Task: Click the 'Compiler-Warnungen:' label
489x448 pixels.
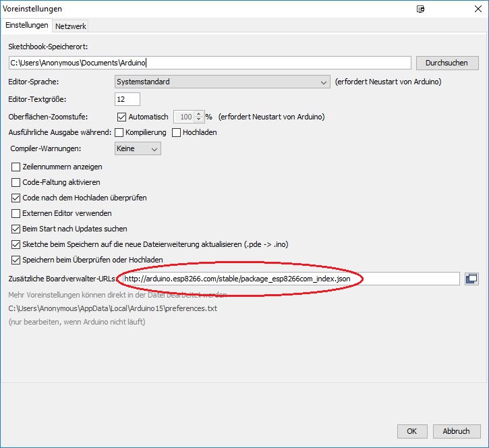Action: coord(46,149)
